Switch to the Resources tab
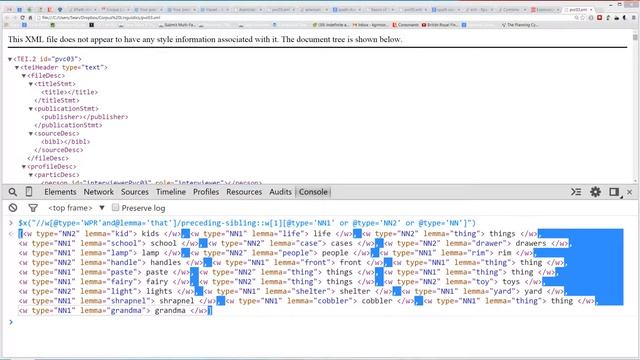 (x=244, y=192)
